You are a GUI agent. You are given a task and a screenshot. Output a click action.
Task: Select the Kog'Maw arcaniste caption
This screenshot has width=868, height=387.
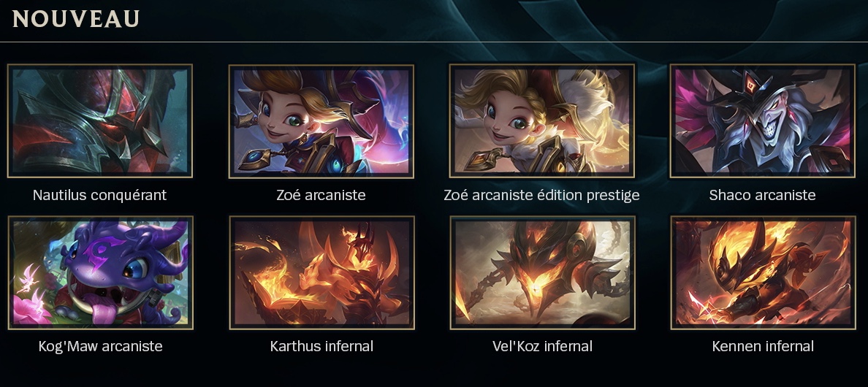100,346
